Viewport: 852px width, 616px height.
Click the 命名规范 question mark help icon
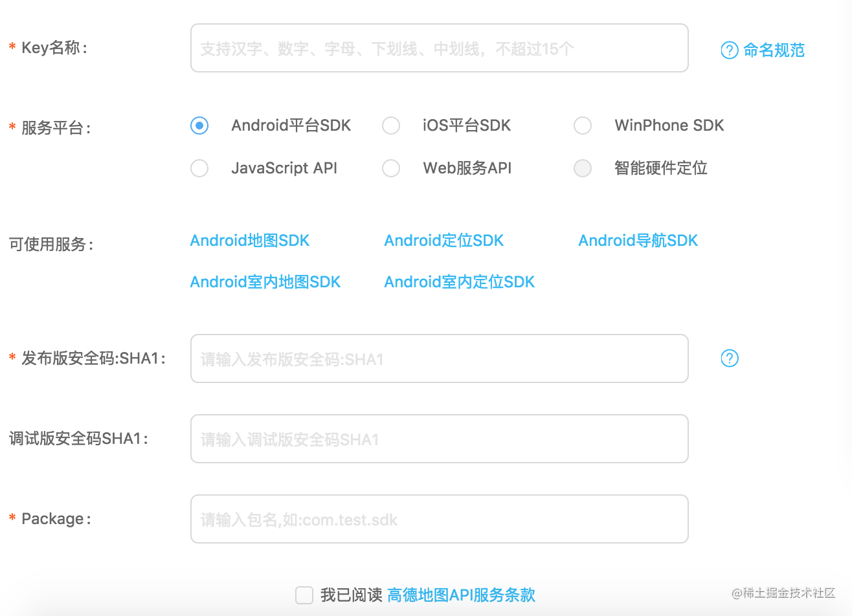point(729,50)
